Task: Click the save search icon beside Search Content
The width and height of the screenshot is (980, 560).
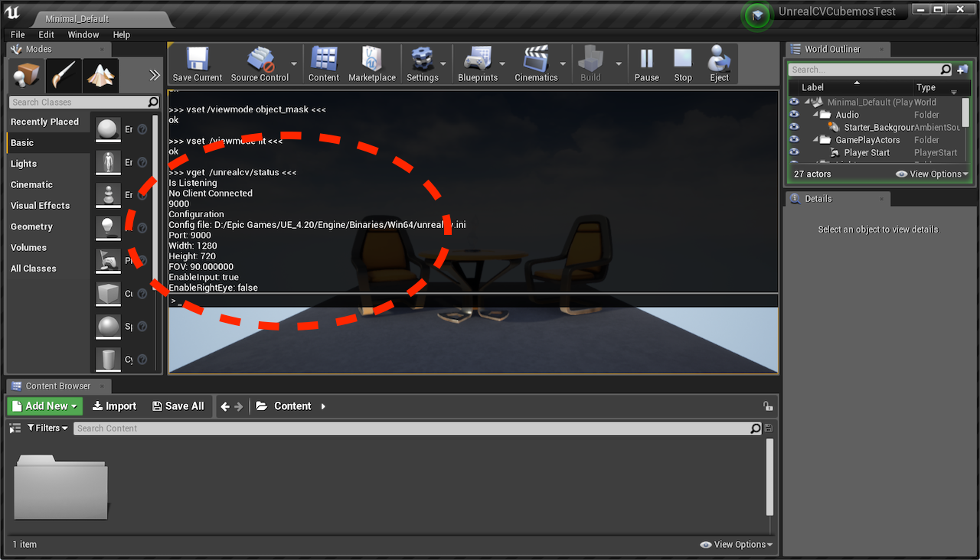Action: click(x=768, y=428)
